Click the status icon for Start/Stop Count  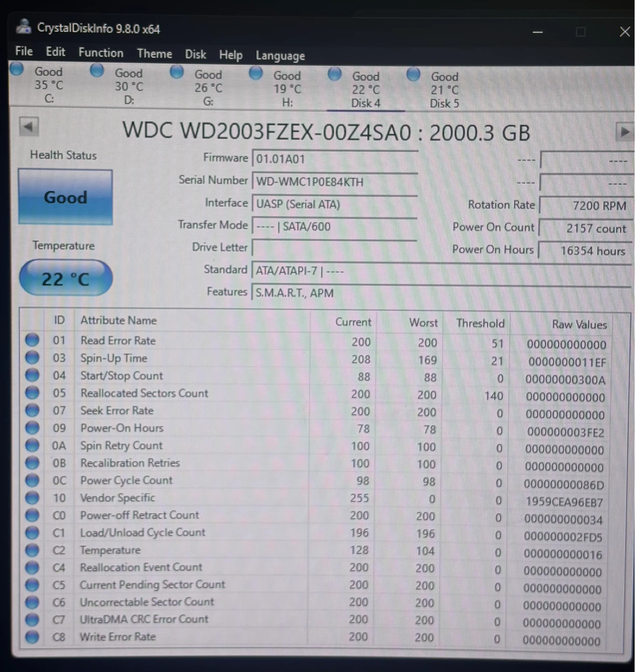32,375
